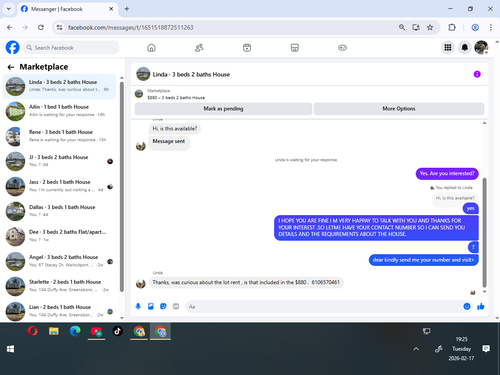The height and width of the screenshot is (375, 500).
Task: Go back from Marketplace chats list
Action: 11,67
